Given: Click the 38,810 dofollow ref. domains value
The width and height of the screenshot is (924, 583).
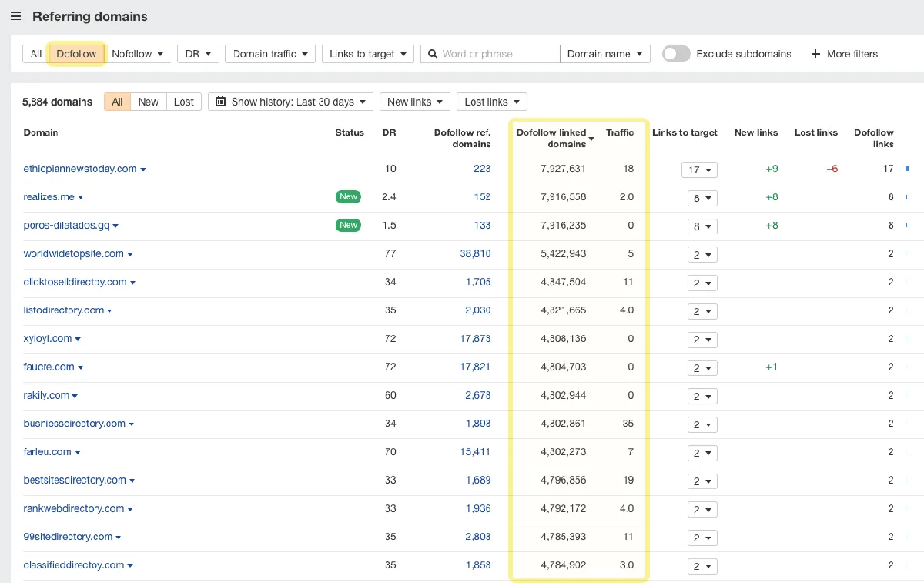Looking at the screenshot, I should tap(475, 253).
